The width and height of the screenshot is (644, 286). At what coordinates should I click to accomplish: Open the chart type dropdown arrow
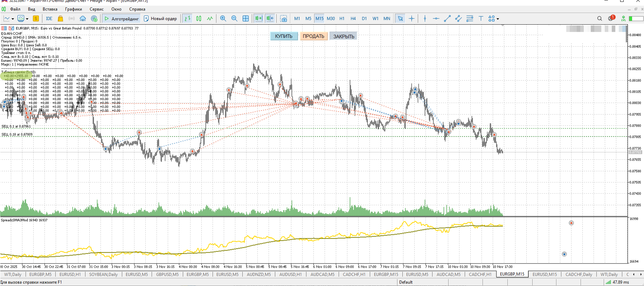13,19
